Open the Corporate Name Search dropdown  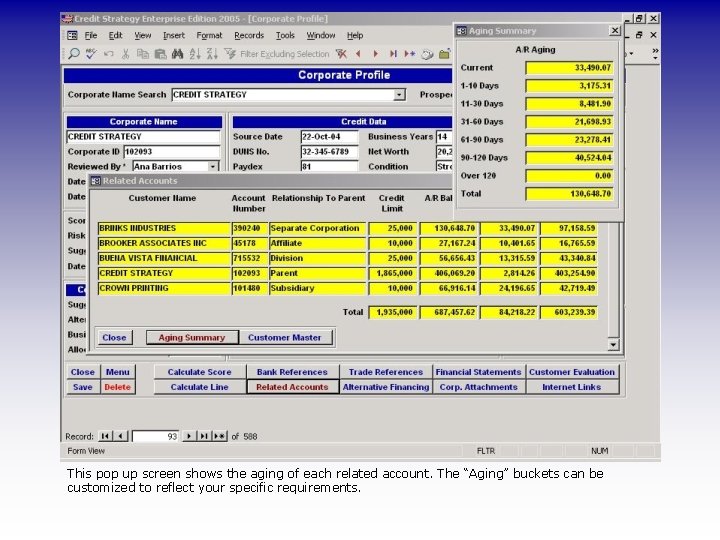click(399, 95)
